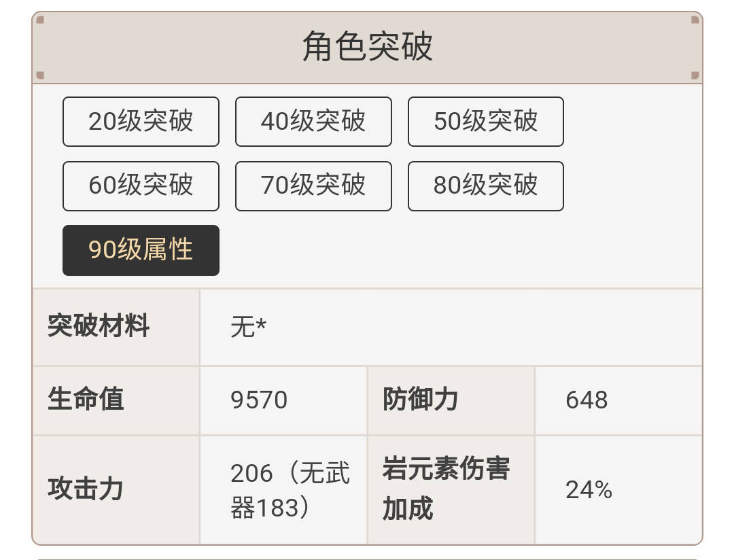734x560 pixels.
Task: Select the 60级突破 tab
Action: coord(141,186)
